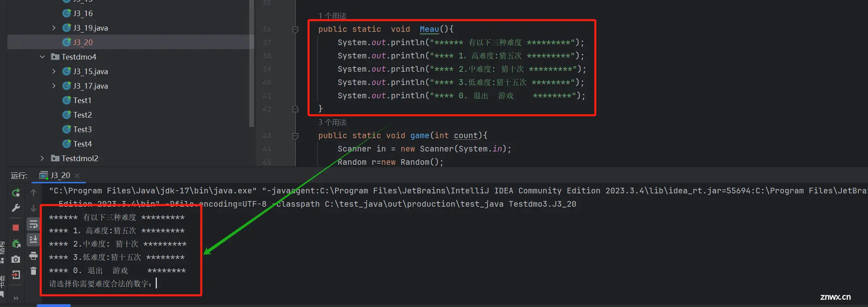Screen dimensions: 868x307
Task: Click the J3_17.java class icon
Action: pos(67,86)
